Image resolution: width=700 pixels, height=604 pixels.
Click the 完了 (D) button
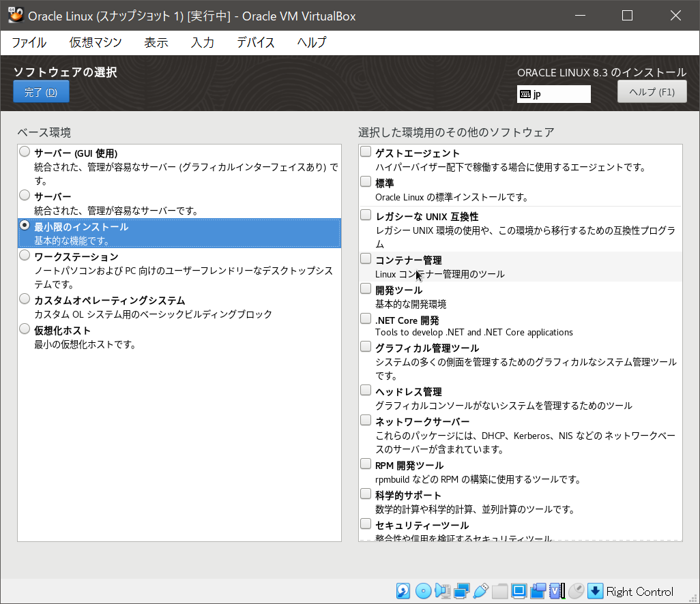click(x=41, y=92)
